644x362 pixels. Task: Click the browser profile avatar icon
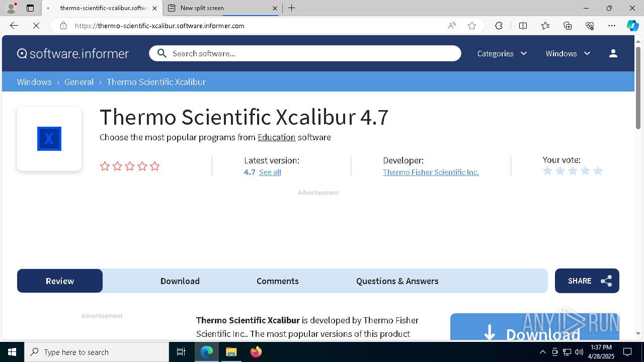(x=11, y=8)
